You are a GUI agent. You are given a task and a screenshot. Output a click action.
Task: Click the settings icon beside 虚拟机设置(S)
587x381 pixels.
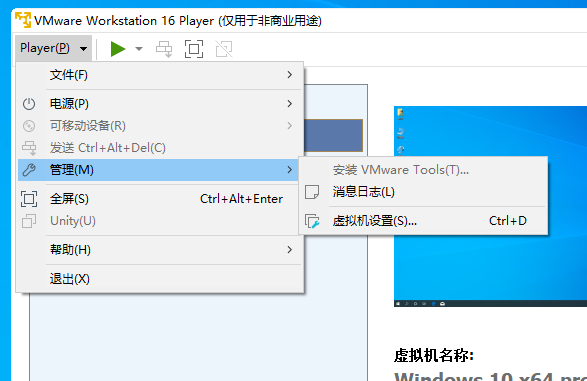point(312,221)
